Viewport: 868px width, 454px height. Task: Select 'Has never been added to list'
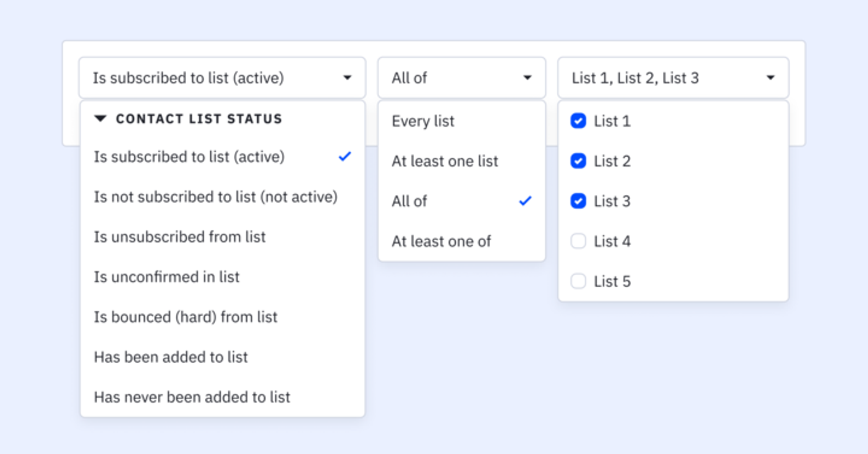(x=192, y=397)
